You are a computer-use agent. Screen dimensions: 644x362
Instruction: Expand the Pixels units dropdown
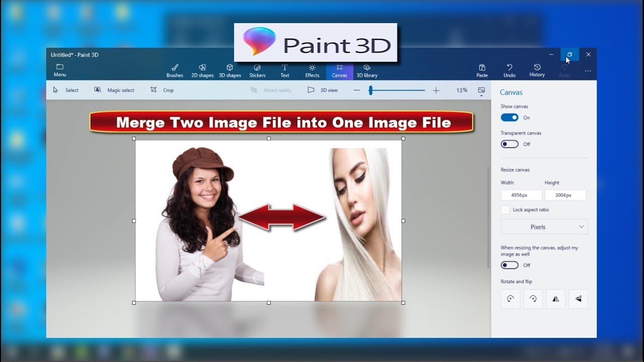pos(544,227)
